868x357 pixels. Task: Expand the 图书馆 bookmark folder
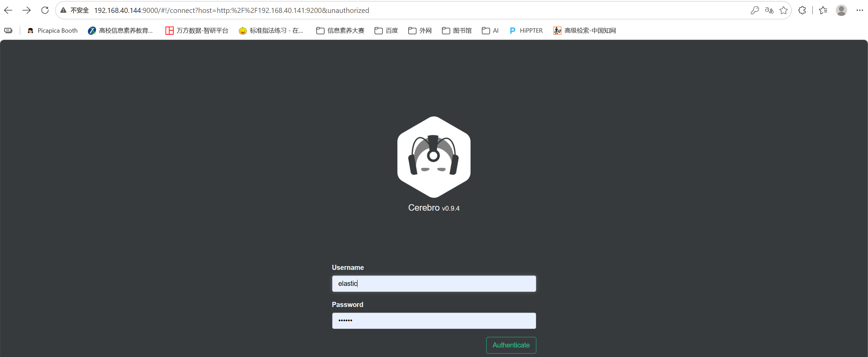pyautogui.click(x=457, y=31)
